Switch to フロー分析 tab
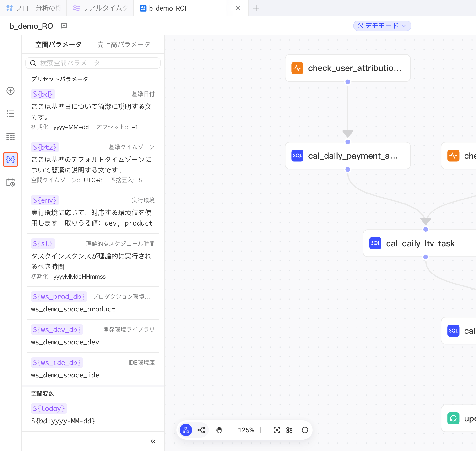Viewport: 476px width, 451px height. (x=33, y=8)
